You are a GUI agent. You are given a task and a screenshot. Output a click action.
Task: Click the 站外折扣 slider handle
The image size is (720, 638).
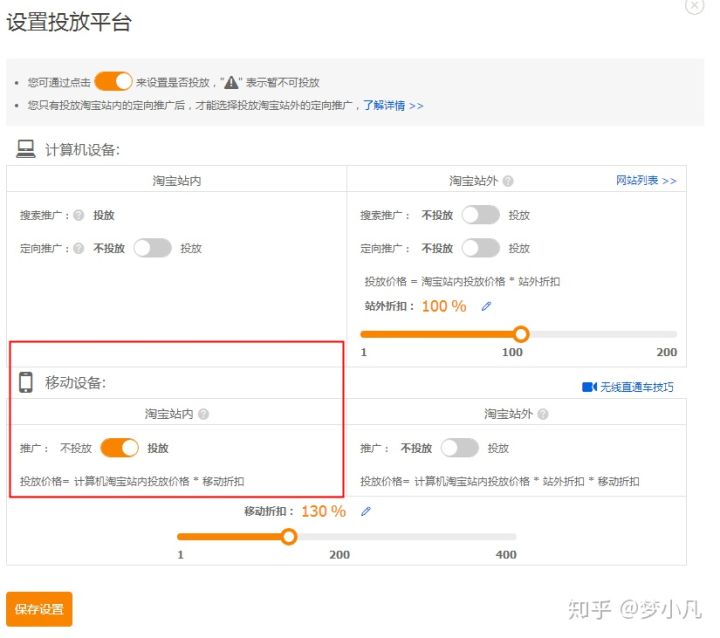coord(520,334)
